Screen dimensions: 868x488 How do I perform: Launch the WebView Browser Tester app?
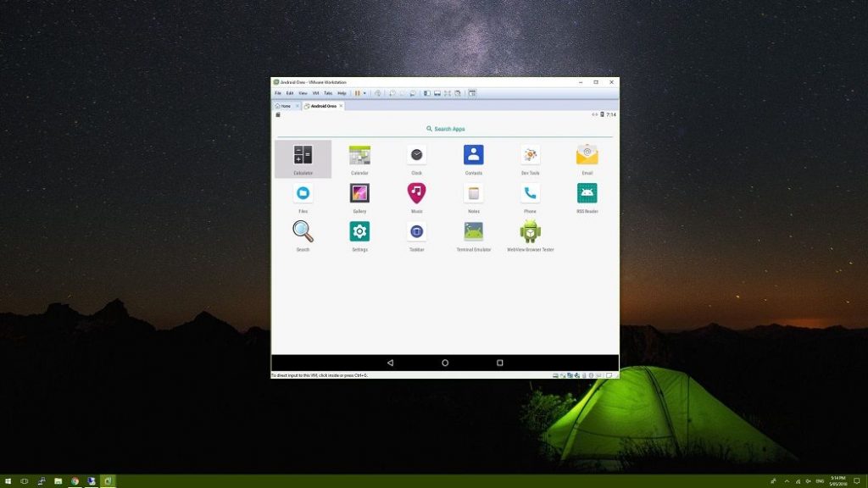[x=529, y=230]
